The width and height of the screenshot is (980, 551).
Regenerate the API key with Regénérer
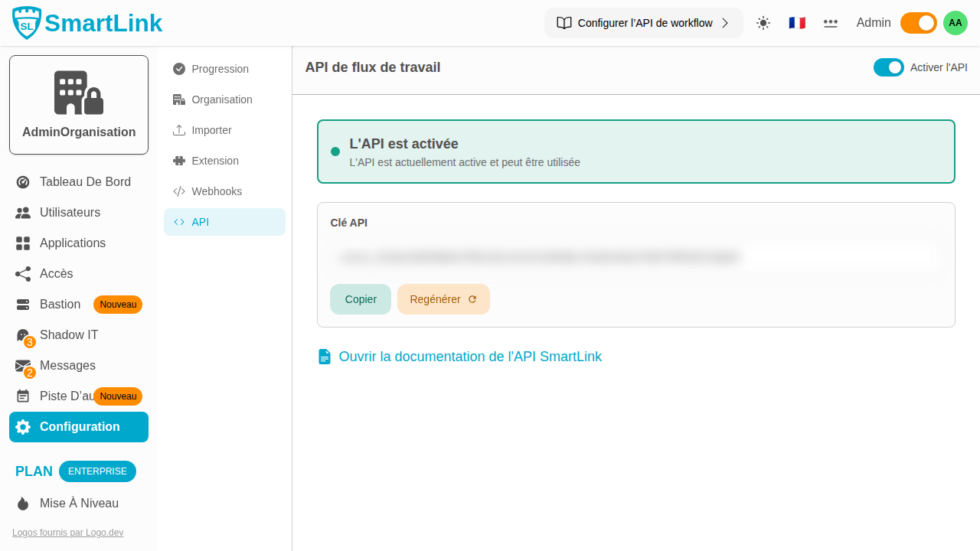[x=443, y=299]
